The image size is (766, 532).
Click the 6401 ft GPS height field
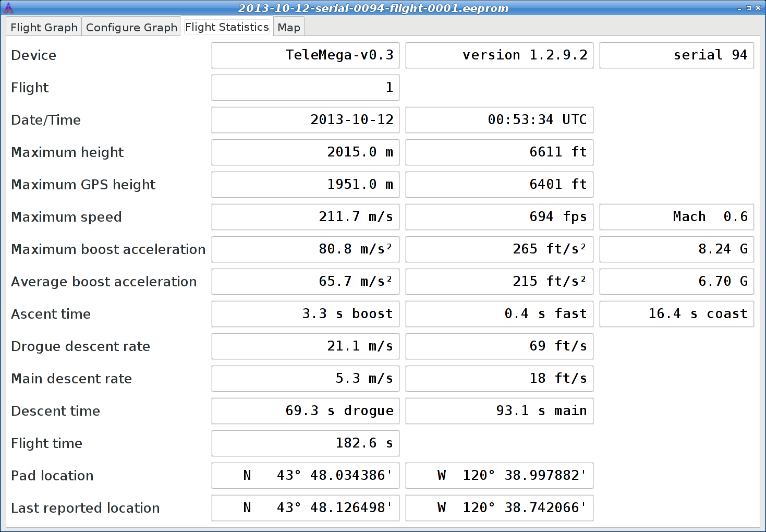pyautogui.click(x=499, y=185)
